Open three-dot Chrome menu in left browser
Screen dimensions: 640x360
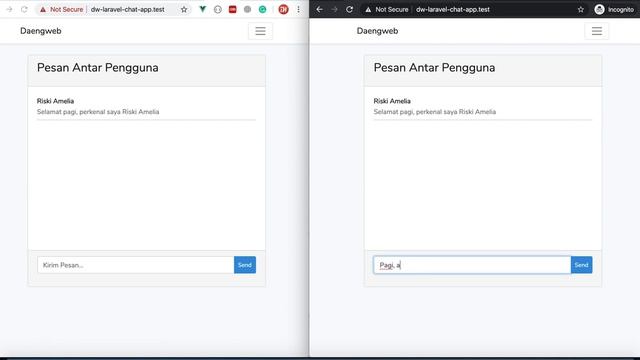(298, 9)
